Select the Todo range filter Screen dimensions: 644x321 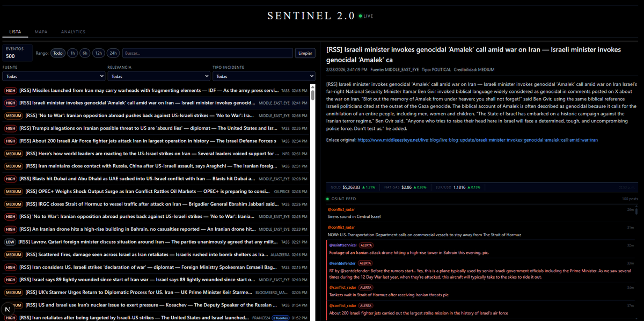tap(57, 53)
